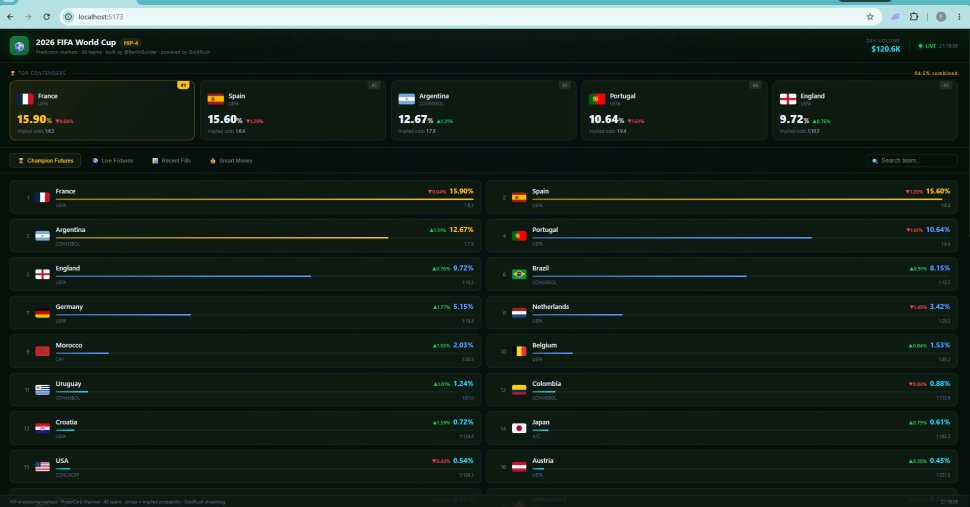Click the Morocco team name

click(x=69, y=345)
